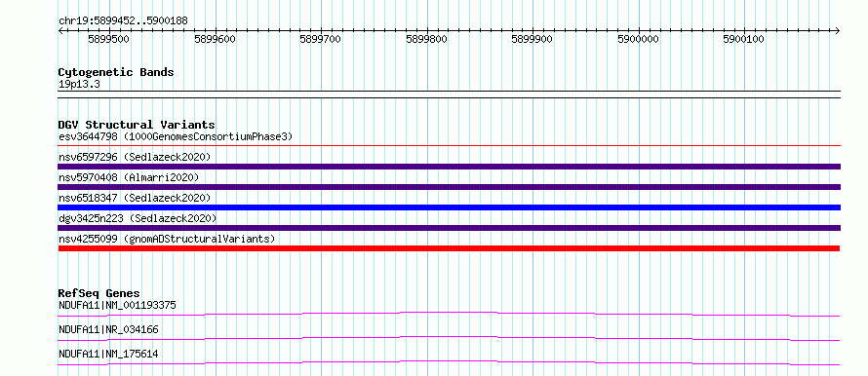868x376 pixels.
Task: Open variant nsv5970408 (Almarri2020) label
Action: click(x=129, y=177)
